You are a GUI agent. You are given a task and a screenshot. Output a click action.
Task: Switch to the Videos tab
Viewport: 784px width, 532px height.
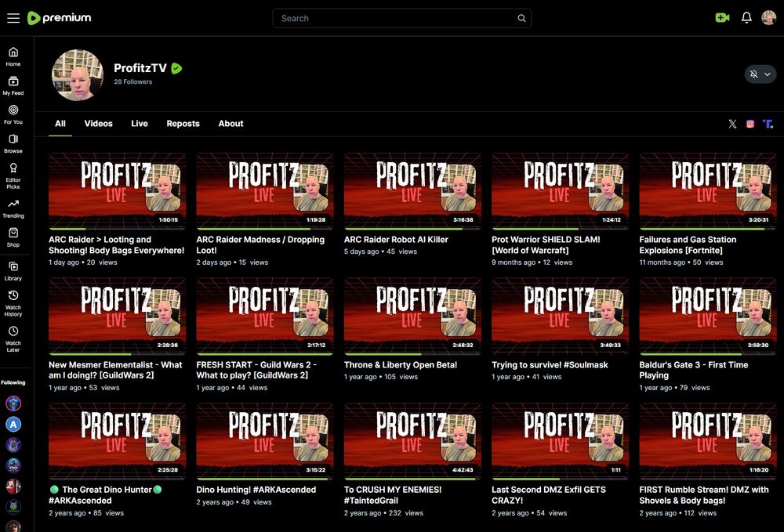coord(99,123)
